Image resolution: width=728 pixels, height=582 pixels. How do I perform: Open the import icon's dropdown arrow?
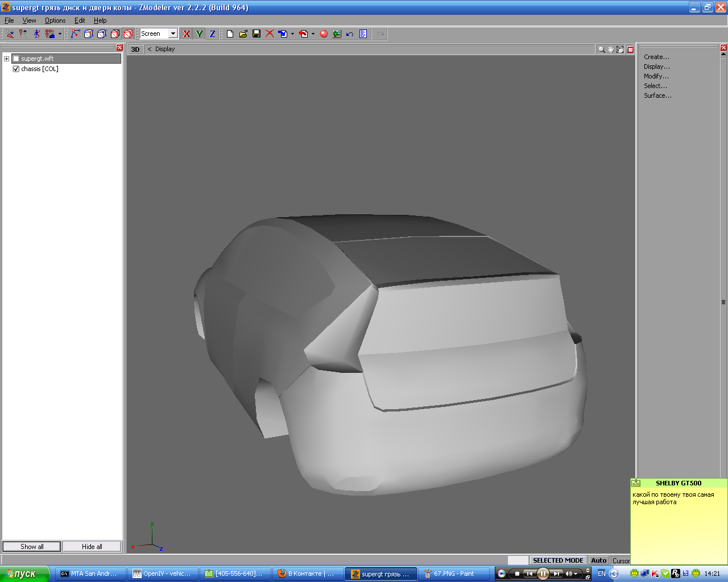point(292,34)
